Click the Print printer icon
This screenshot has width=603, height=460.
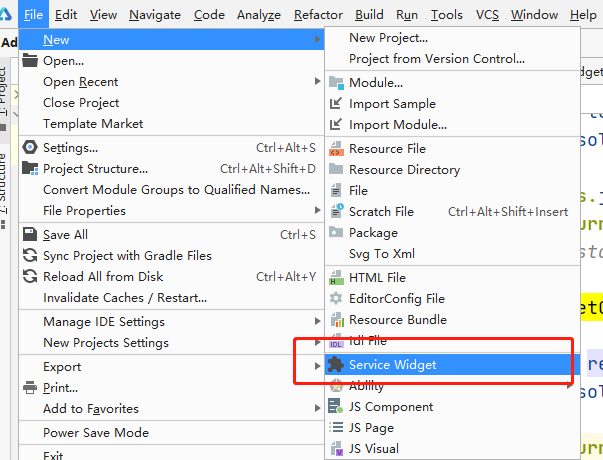coord(29,388)
